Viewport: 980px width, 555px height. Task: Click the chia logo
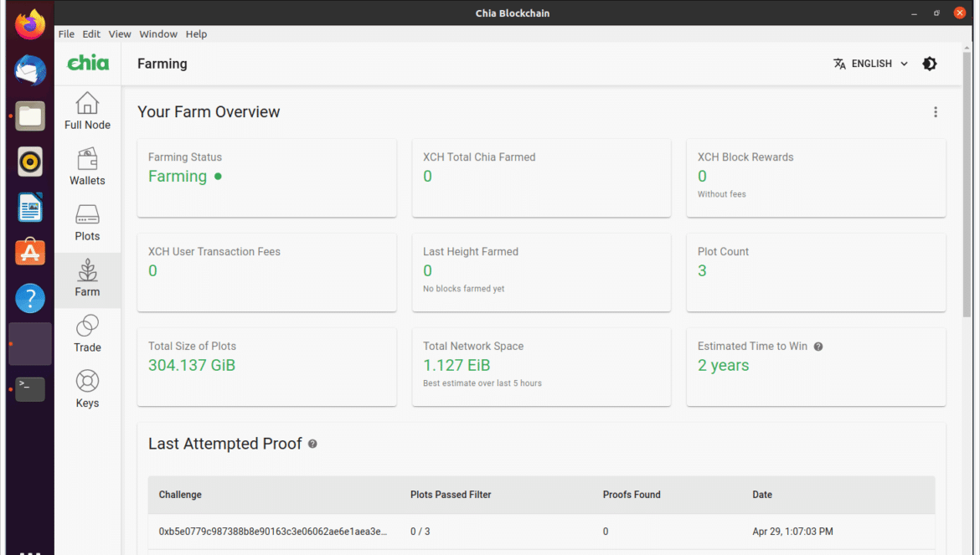pyautogui.click(x=88, y=63)
